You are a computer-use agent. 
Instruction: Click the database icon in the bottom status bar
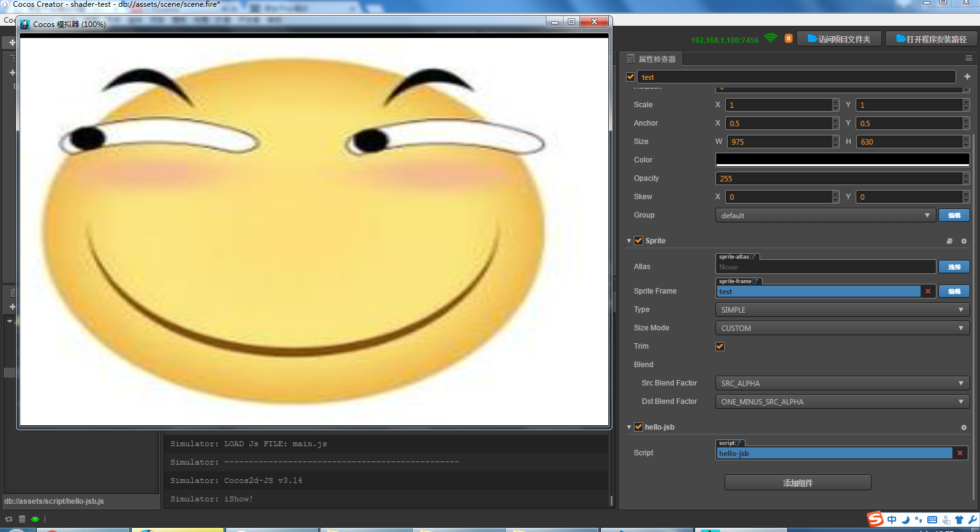(22, 519)
